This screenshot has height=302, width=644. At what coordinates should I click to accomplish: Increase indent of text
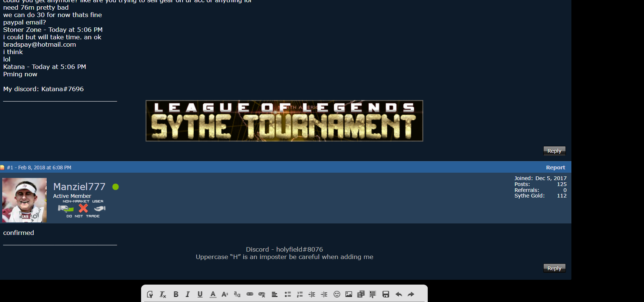(324, 294)
